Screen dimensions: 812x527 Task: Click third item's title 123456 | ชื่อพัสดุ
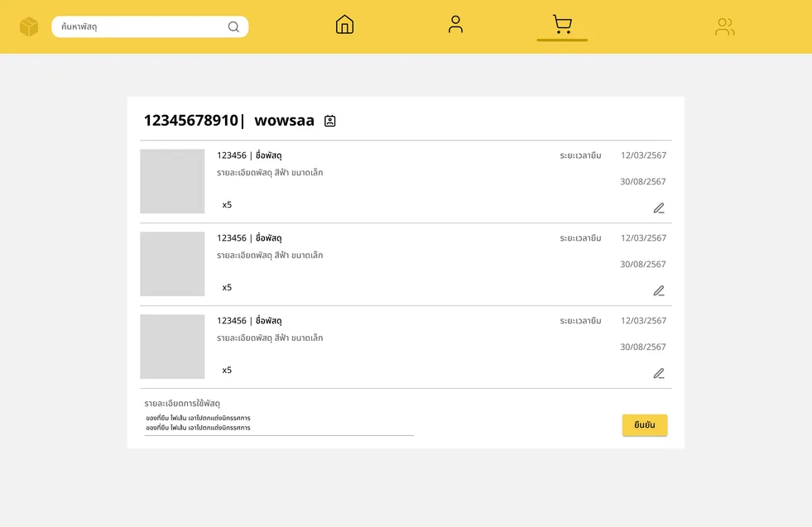click(x=249, y=321)
